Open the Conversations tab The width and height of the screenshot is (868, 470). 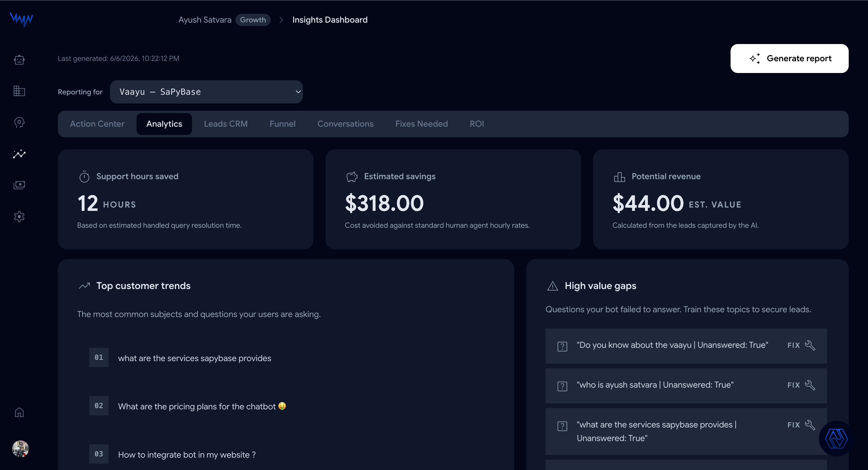click(345, 124)
